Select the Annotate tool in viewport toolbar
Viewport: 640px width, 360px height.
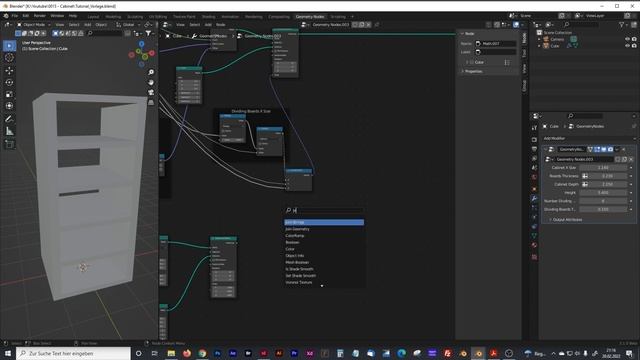click(9, 119)
